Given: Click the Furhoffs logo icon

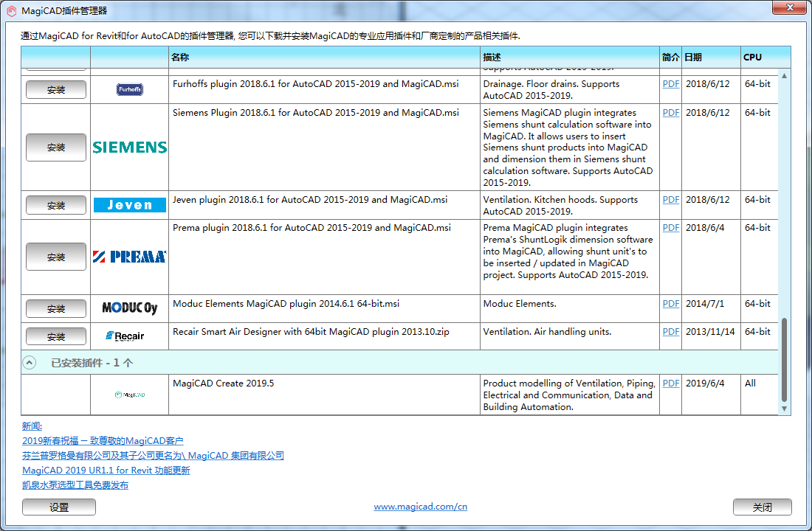Looking at the screenshot, I should click(129, 89).
